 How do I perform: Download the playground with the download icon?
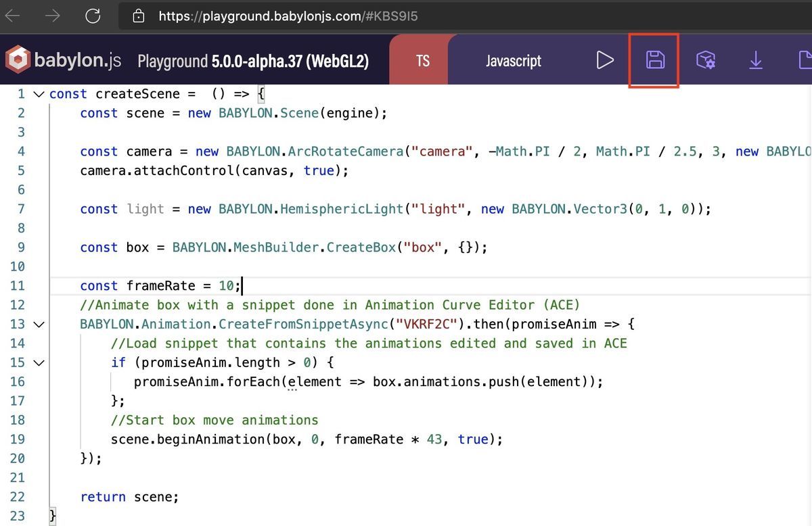756,59
